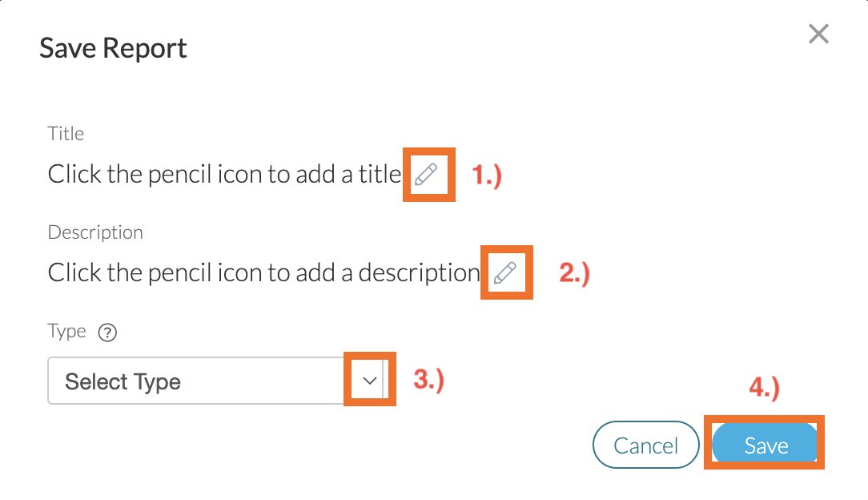Click the title placeholder text
This screenshot has width=868, height=500.
[x=224, y=174]
